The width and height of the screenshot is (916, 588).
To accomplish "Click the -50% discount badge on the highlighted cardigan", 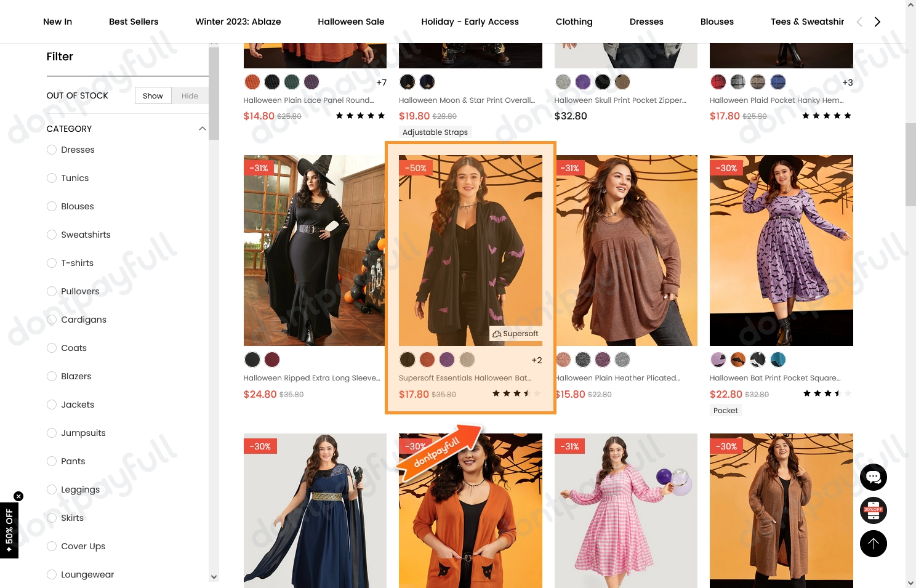I will [x=416, y=167].
